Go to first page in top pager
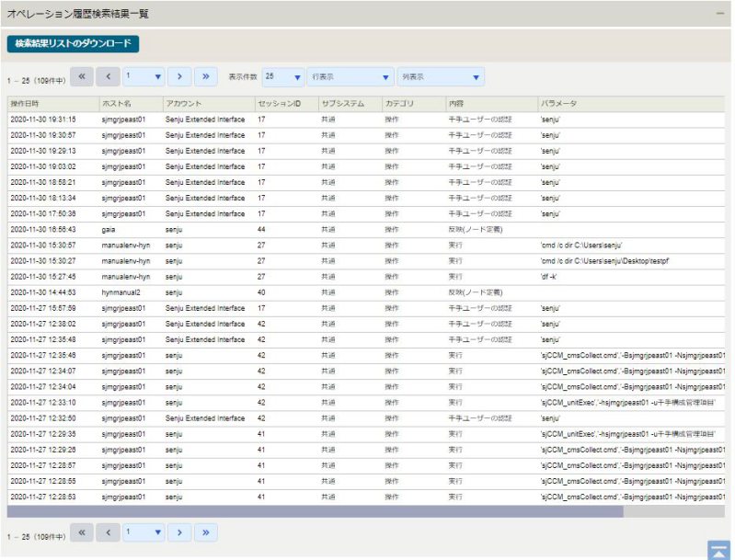The width and height of the screenshot is (735, 560). [x=82, y=76]
